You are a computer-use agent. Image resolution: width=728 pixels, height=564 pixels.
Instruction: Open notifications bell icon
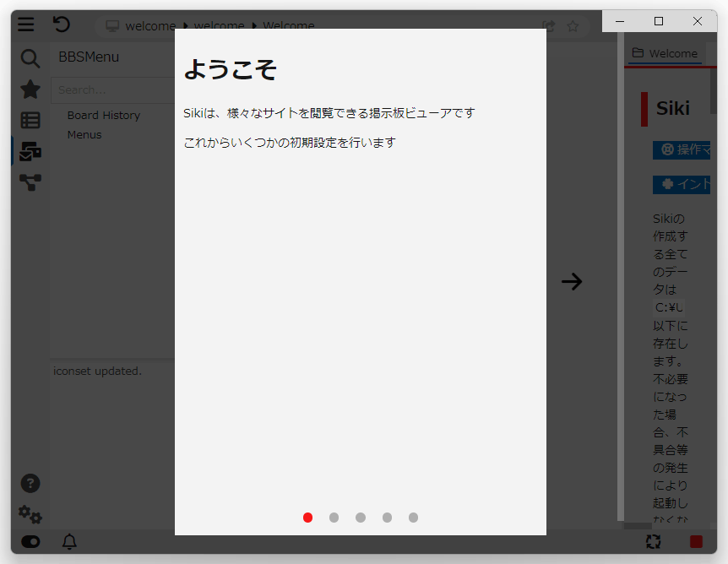click(x=69, y=542)
